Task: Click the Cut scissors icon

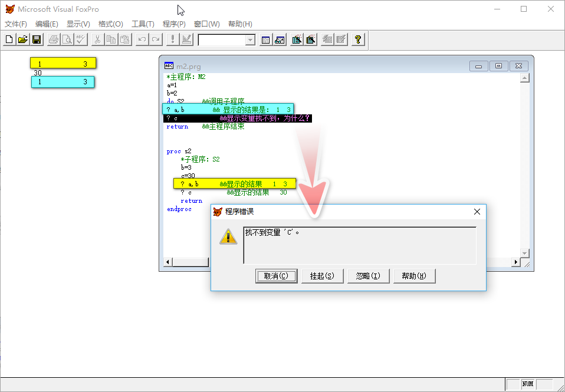Action: point(98,39)
